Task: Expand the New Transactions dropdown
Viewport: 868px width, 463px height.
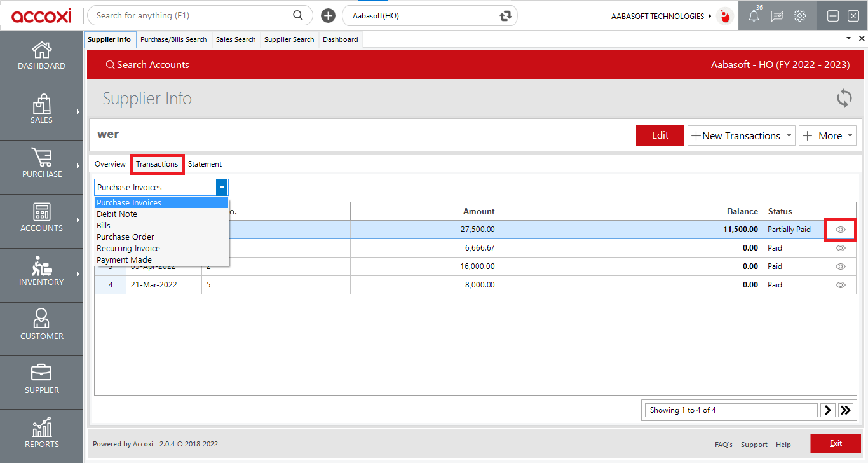Action: [x=789, y=135]
